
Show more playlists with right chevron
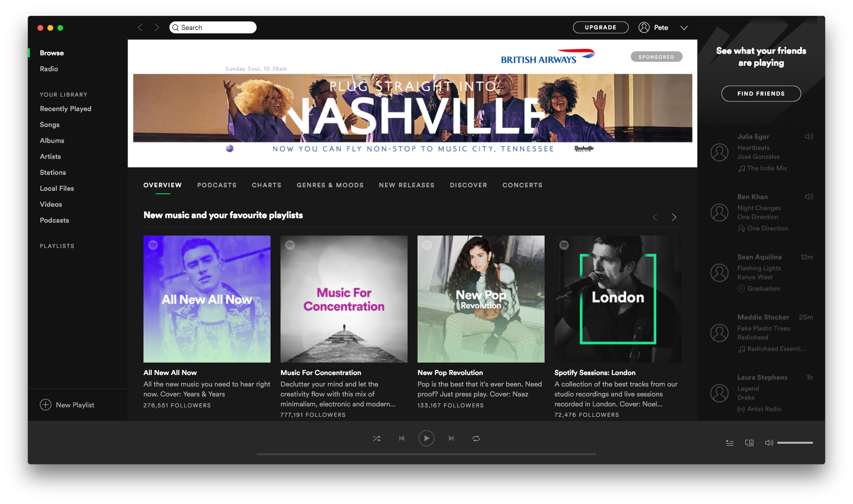point(674,217)
